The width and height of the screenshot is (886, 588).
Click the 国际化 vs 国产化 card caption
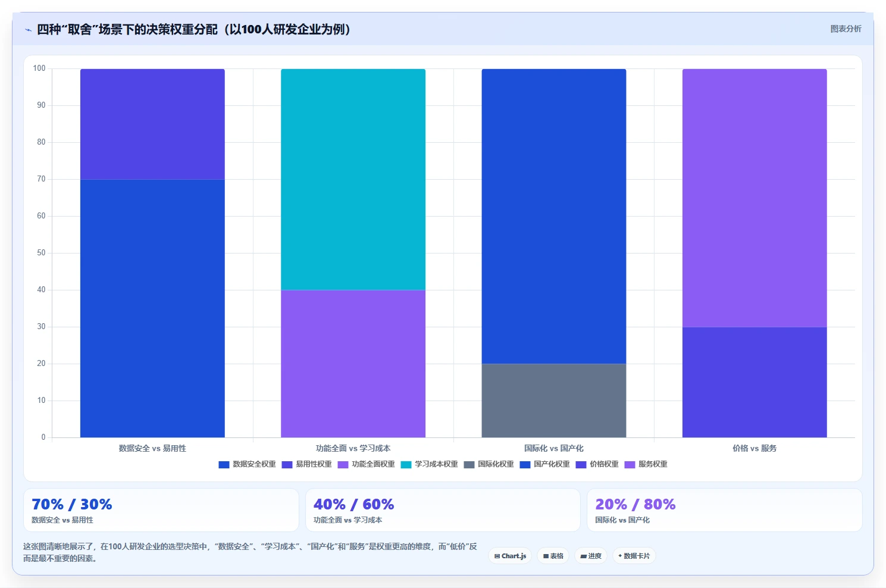622,520
